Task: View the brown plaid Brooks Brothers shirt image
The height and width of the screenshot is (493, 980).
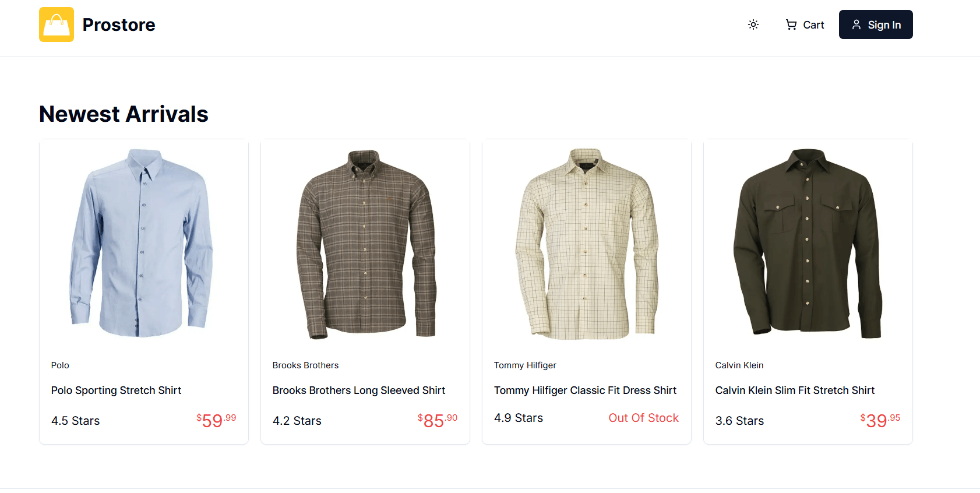Action: tap(365, 243)
